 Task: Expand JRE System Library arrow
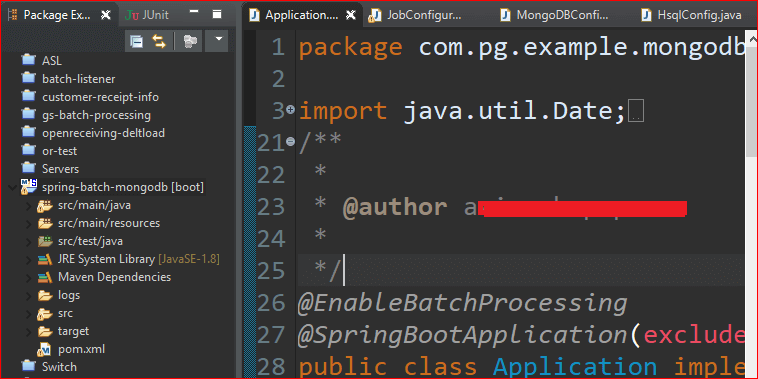pyautogui.click(x=29, y=260)
